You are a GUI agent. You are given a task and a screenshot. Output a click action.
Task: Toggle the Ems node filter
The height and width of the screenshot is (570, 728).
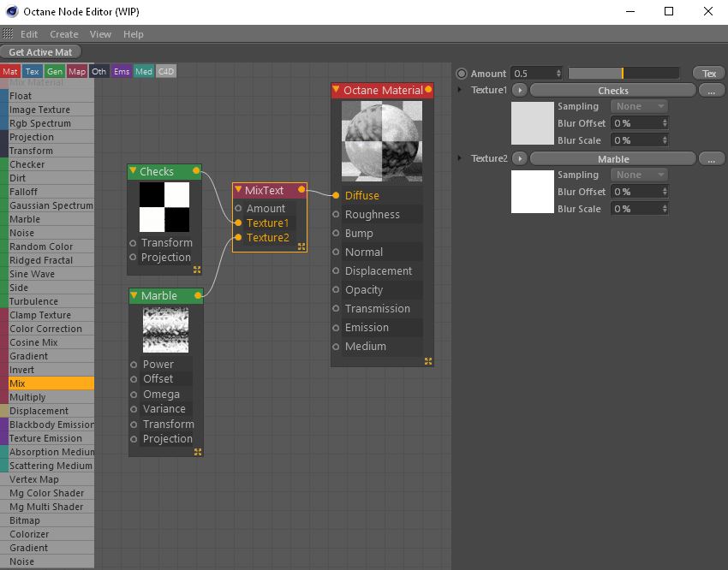[122, 71]
